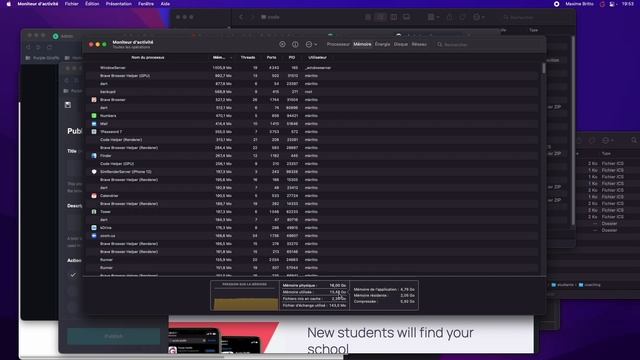Select the Brave Browser Helper (GPU) row
The height and width of the screenshot is (360, 640).
(312, 76)
